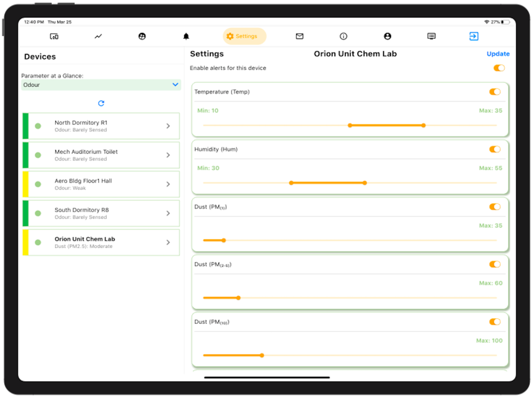The height and width of the screenshot is (399, 532).
Task: Toggle Temperature (Temp) alerts switch
Action: (x=495, y=92)
